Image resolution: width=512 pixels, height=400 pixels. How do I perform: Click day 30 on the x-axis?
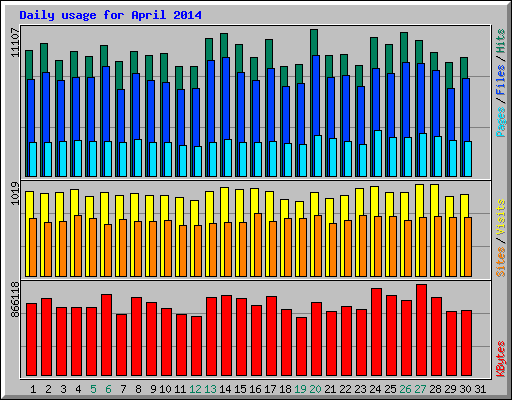[465, 389]
